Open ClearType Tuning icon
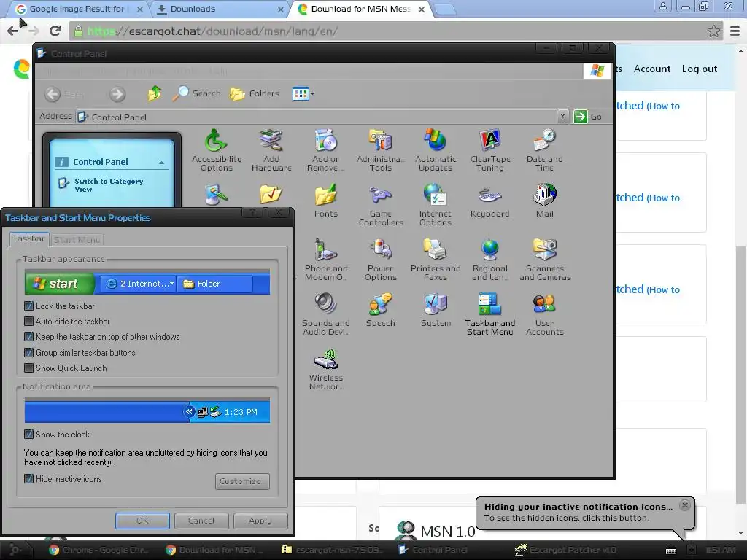 click(x=489, y=150)
